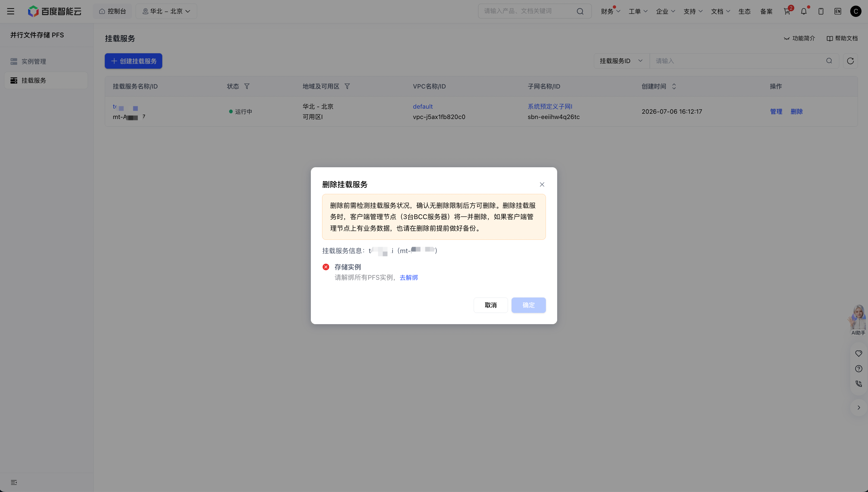This screenshot has width=868, height=492.
Task: Click the 去解绑 link
Action: (409, 277)
